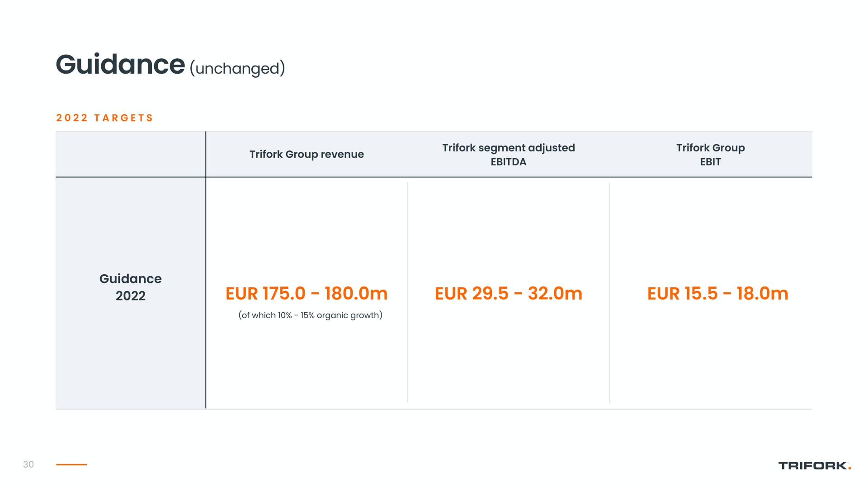The width and height of the screenshot is (868, 488).
Task: Select the (unchanged) subtitle text
Action: pyautogui.click(x=237, y=69)
